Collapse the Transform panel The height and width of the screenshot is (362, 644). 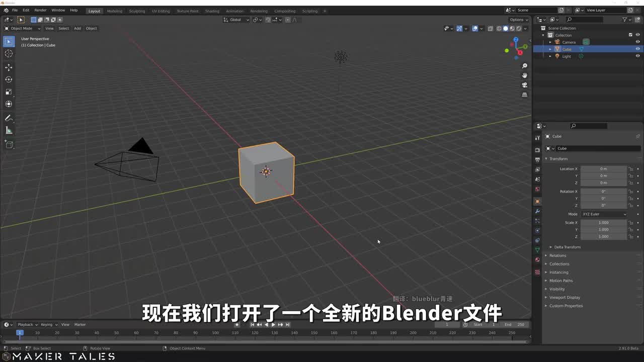pos(558,159)
